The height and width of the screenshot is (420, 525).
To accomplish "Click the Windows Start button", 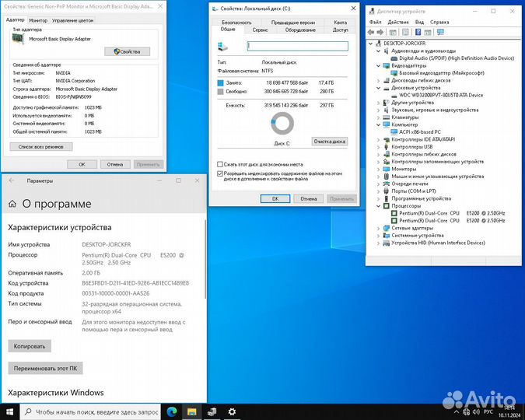I will click(x=9, y=411).
